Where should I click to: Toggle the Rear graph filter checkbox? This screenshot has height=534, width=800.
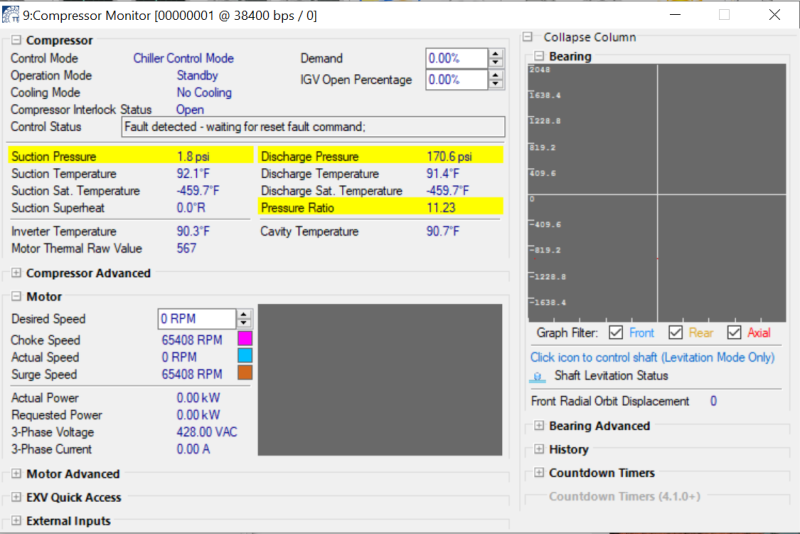click(x=676, y=333)
